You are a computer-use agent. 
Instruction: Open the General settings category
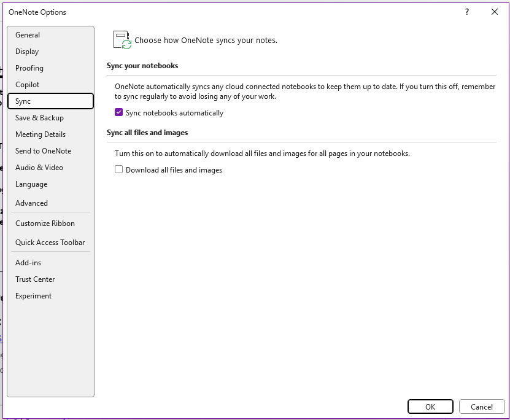[x=28, y=35]
